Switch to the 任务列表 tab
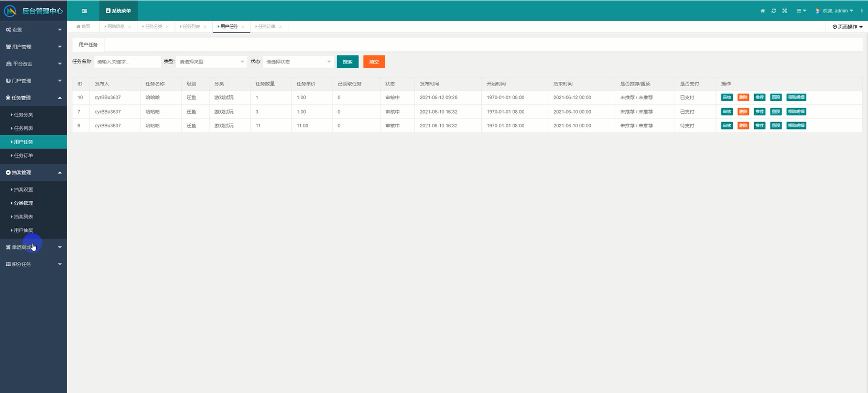Viewport: 868px width, 393px height. click(x=191, y=27)
